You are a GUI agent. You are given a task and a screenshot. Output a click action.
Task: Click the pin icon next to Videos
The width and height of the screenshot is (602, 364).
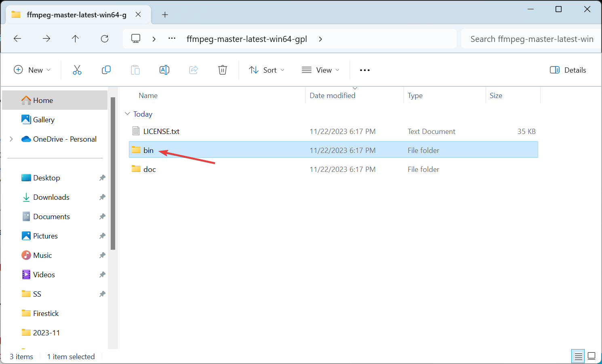[102, 275]
